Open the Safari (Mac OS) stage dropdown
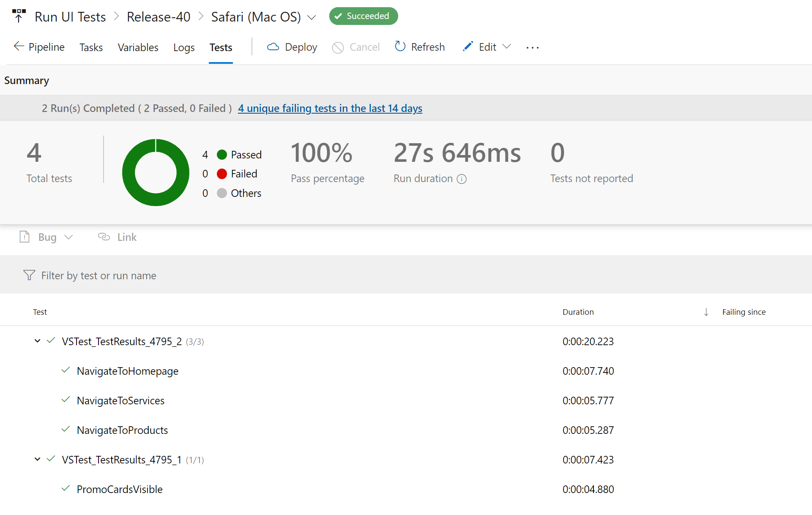This screenshot has width=812, height=515. (x=312, y=17)
